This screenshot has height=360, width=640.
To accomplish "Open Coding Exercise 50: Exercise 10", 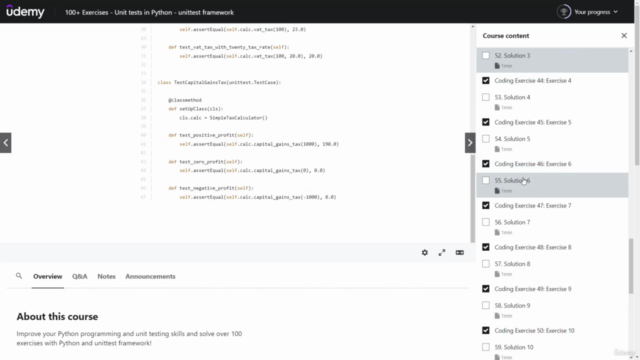I will pos(534,330).
